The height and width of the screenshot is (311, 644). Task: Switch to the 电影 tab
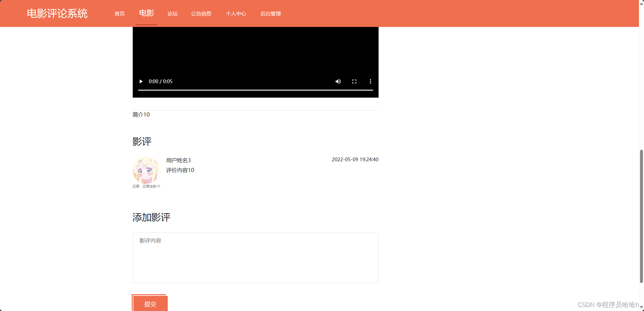click(x=146, y=13)
